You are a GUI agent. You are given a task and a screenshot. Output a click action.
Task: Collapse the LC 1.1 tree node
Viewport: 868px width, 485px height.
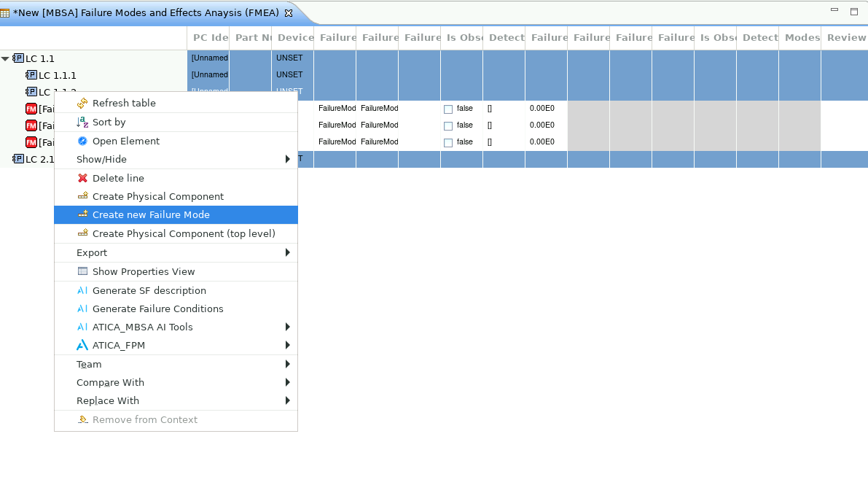[5, 58]
